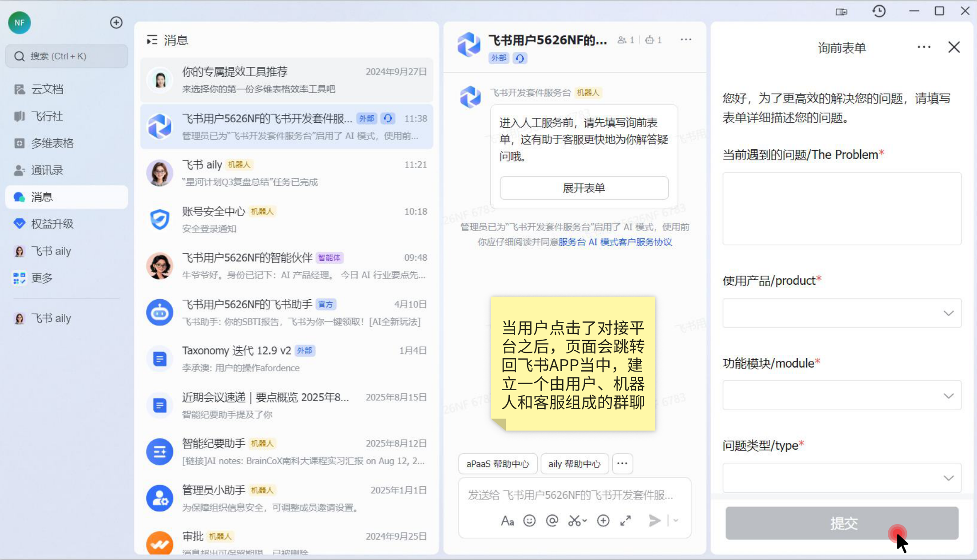This screenshot has height=560, width=977.
Task: Open the 飞书用户5626NF的智能伙伴 chat
Action: coord(287,266)
